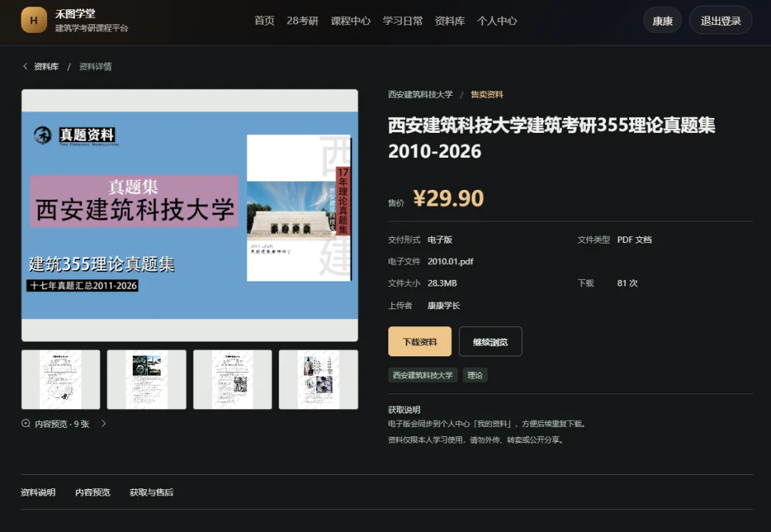
Task: Open the 28考研 nav item
Action: click(303, 21)
